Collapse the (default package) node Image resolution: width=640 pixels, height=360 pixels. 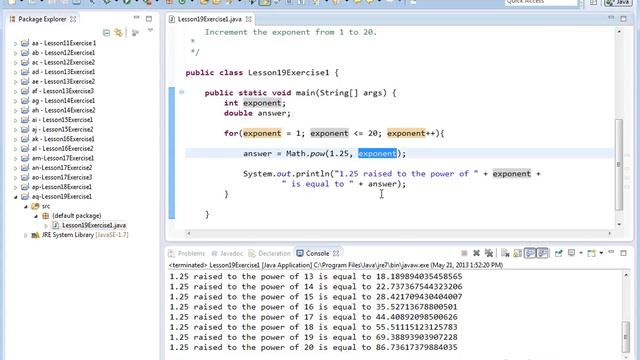36,216
